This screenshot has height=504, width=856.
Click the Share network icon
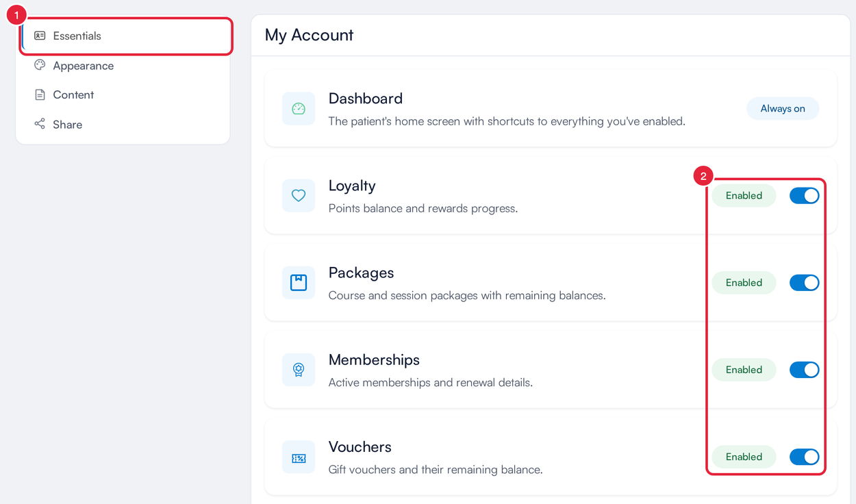coord(40,124)
